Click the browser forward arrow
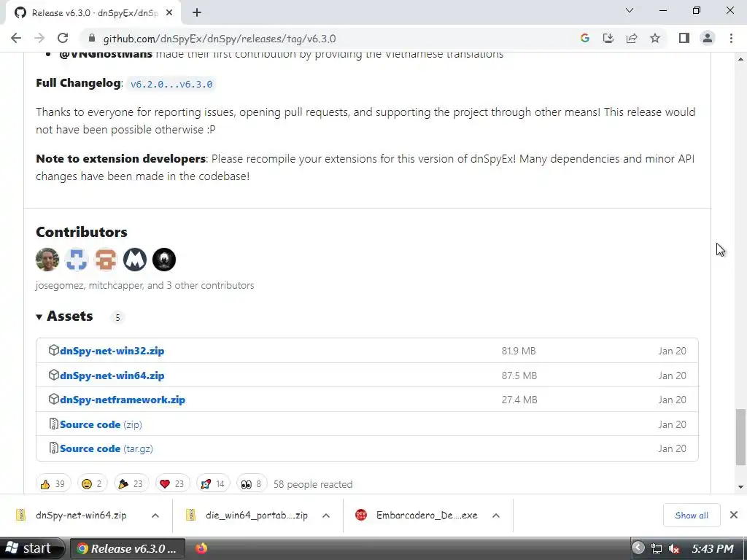This screenshot has width=747, height=560. point(39,38)
